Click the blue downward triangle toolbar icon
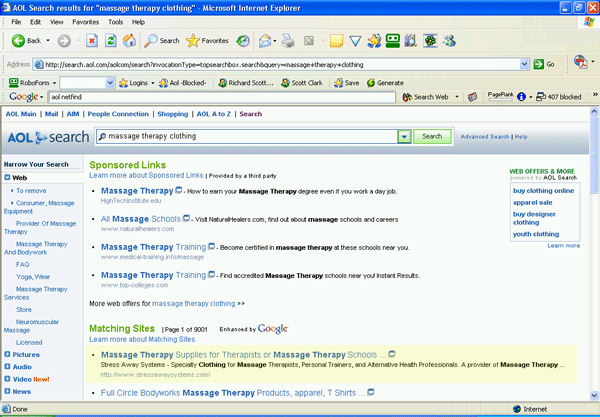 [355, 41]
